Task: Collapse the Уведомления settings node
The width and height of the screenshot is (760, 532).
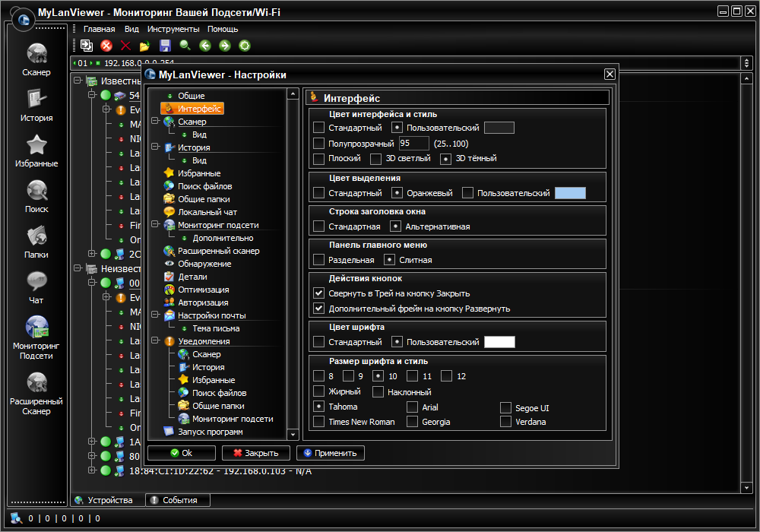Action: [155, 340]
